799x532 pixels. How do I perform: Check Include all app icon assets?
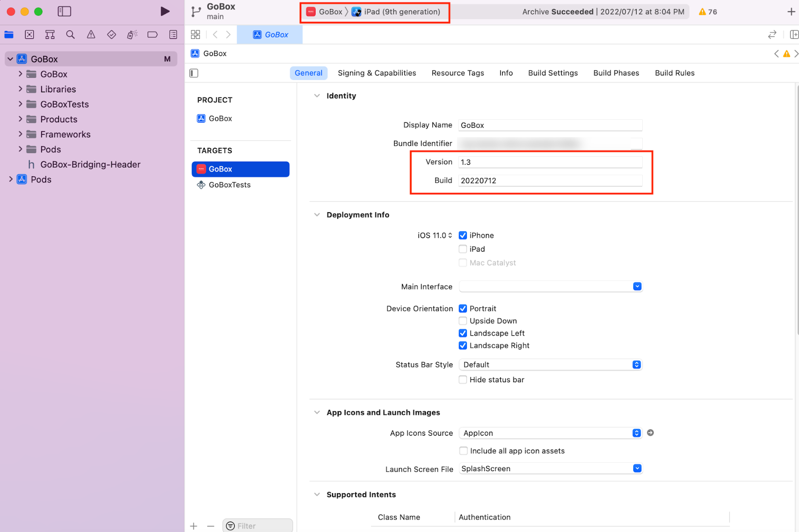point(463,451)
